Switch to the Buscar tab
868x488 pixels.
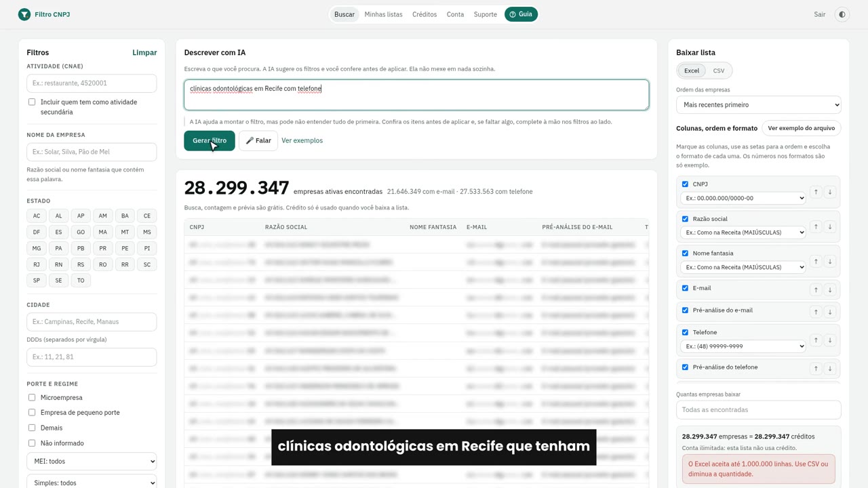coord(344,14)
